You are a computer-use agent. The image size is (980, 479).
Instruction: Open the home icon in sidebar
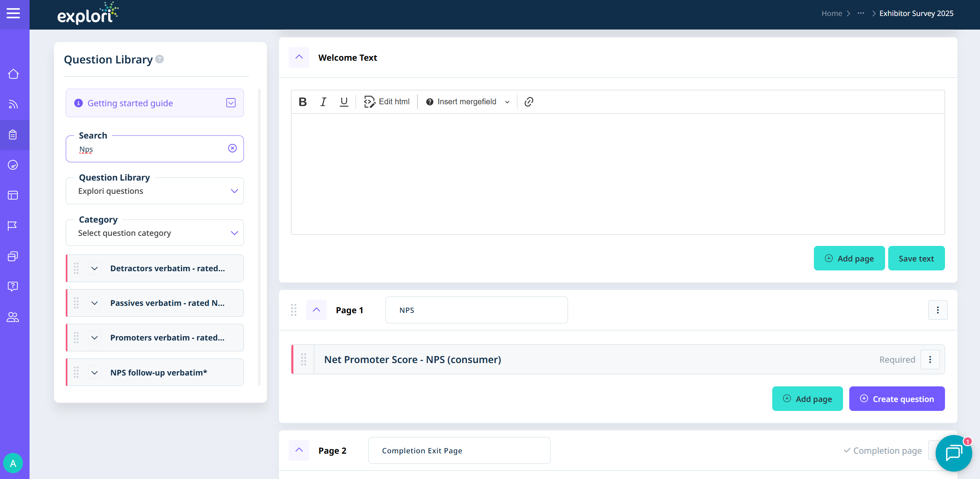[13, 74]
